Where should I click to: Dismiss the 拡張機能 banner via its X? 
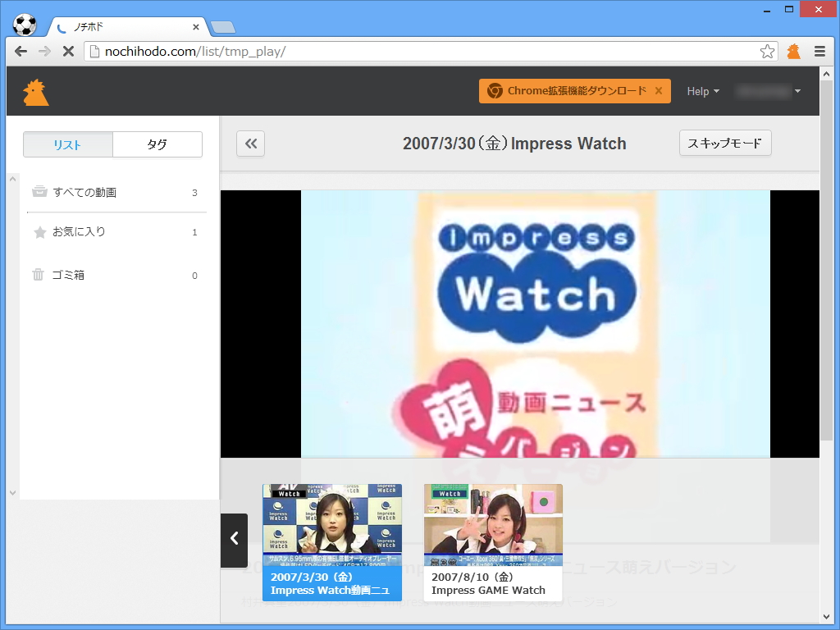[659, 91]
